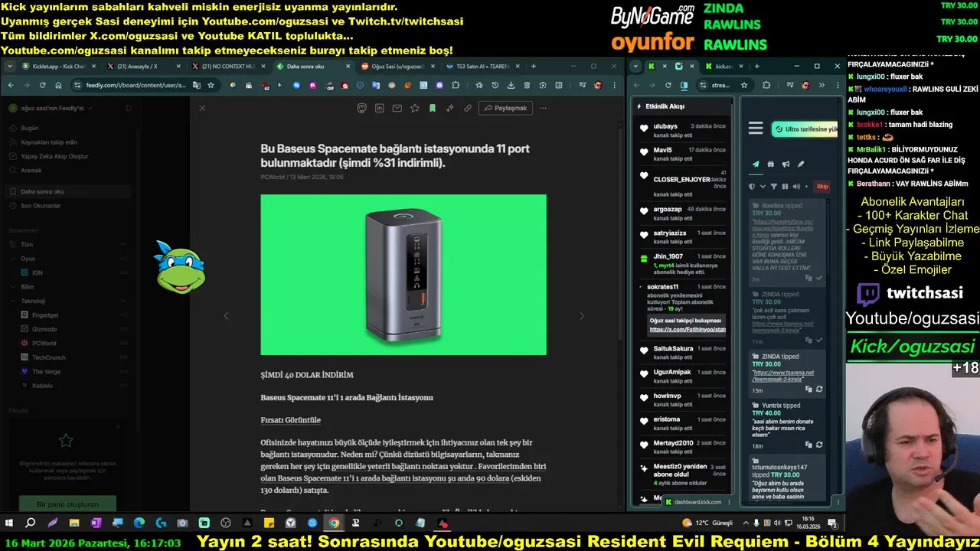Go to previous article with left arrow
Image resolution: width=980 pixels, height=551 pixels.
click(x=225, y=315)
